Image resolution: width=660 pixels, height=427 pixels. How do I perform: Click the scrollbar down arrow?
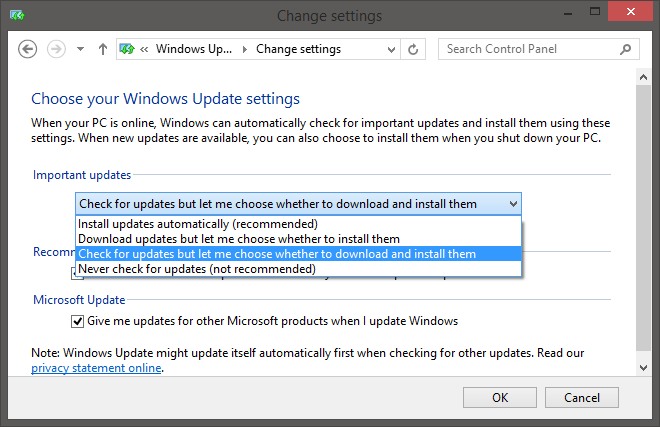point(643,368)
